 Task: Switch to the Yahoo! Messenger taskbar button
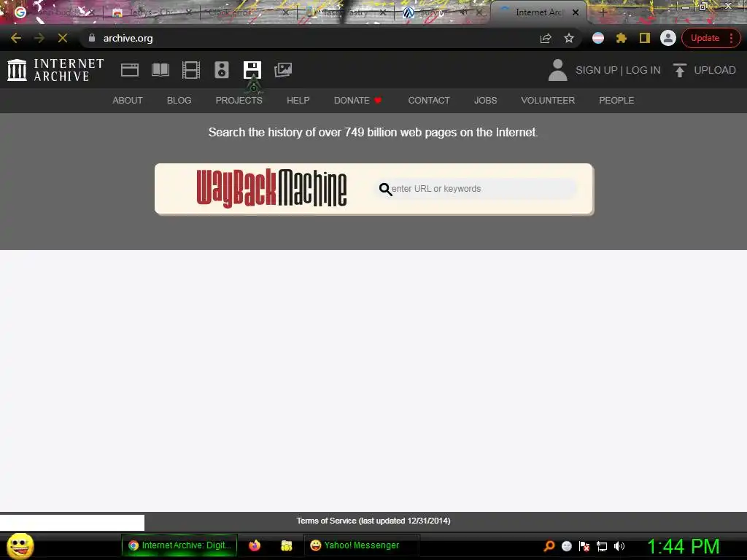pos(362,545)
